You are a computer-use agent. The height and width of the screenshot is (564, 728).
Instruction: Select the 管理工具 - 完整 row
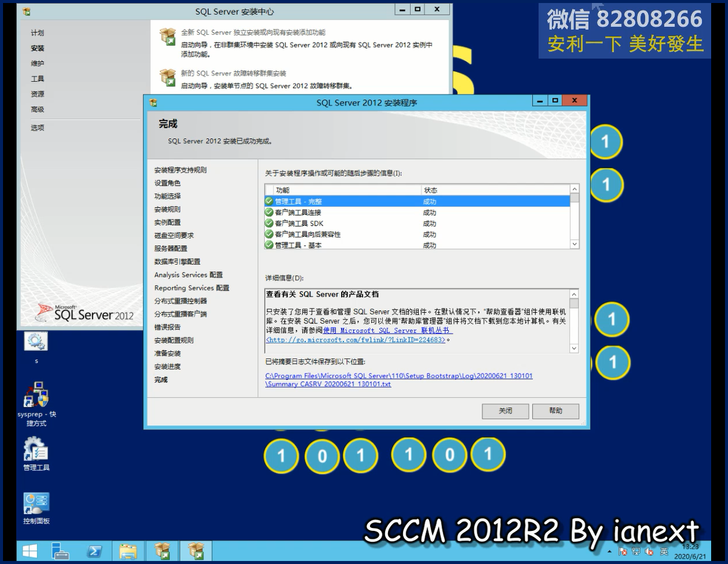point(417,201)
